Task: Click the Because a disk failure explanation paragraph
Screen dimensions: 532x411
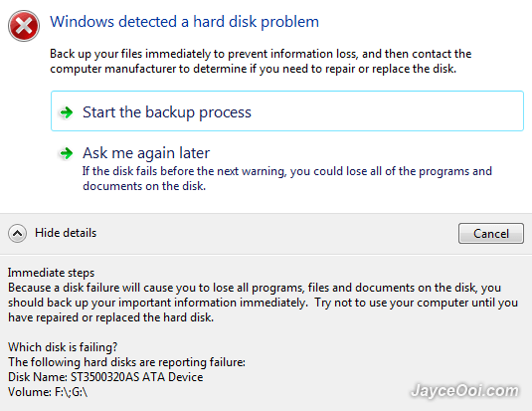Action: click(x=263, y=303)
